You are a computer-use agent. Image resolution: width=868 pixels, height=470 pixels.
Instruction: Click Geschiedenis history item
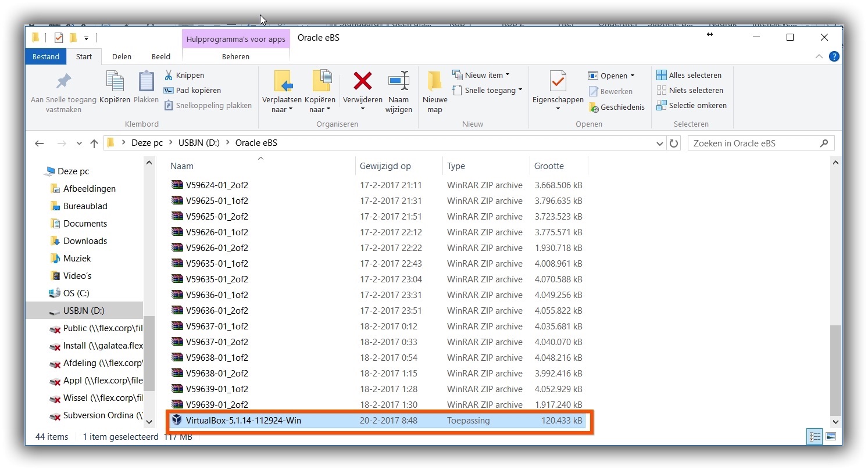tap(616, 107)
